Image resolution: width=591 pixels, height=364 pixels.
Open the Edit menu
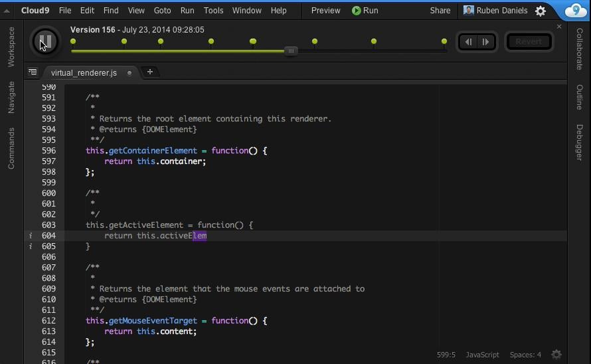(87, 11)
